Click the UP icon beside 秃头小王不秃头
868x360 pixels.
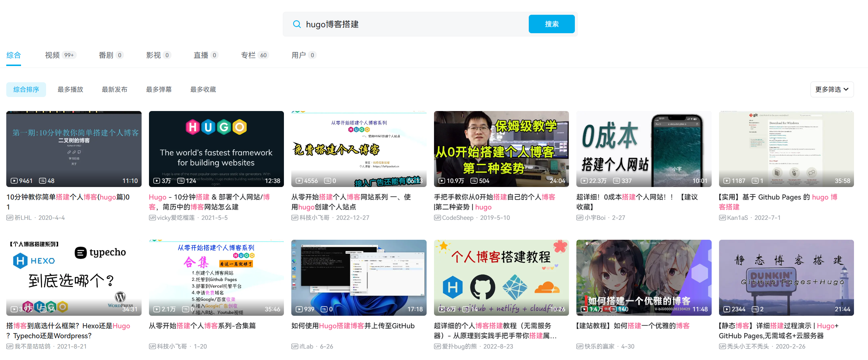722,346
